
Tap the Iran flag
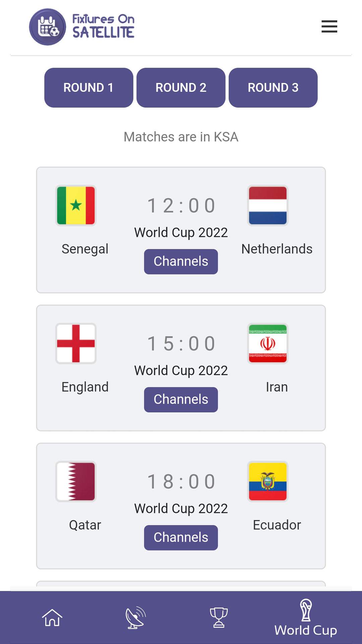[267, 343]
